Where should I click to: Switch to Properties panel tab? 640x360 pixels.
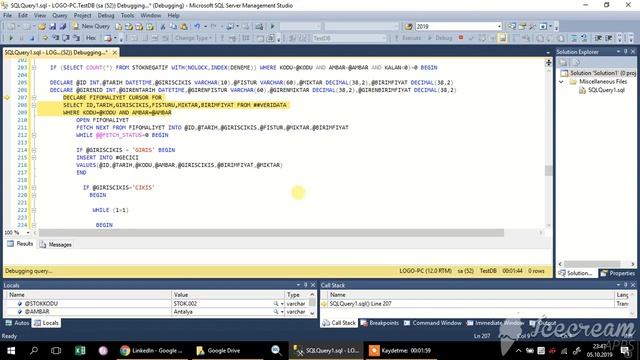618,273
